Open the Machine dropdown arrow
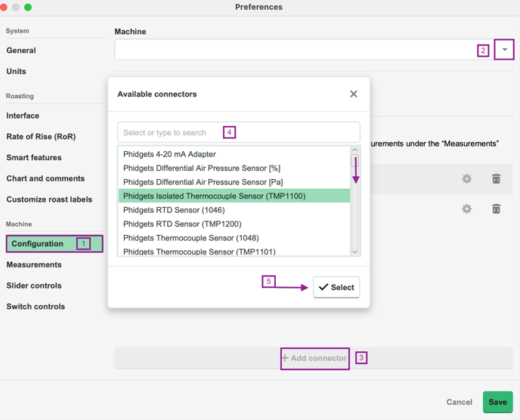The height and width of the screenshot is (420, 520). click(x=504, y=50)
